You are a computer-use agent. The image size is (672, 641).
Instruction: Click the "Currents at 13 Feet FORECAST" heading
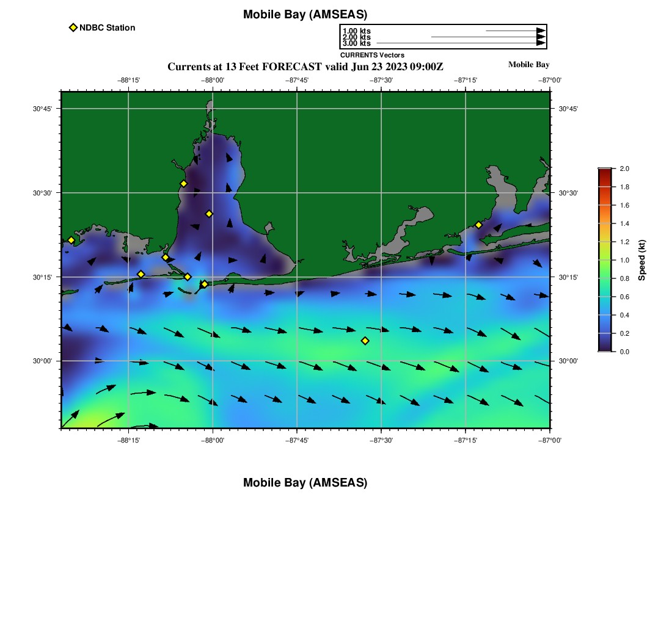tap(305, 67)
